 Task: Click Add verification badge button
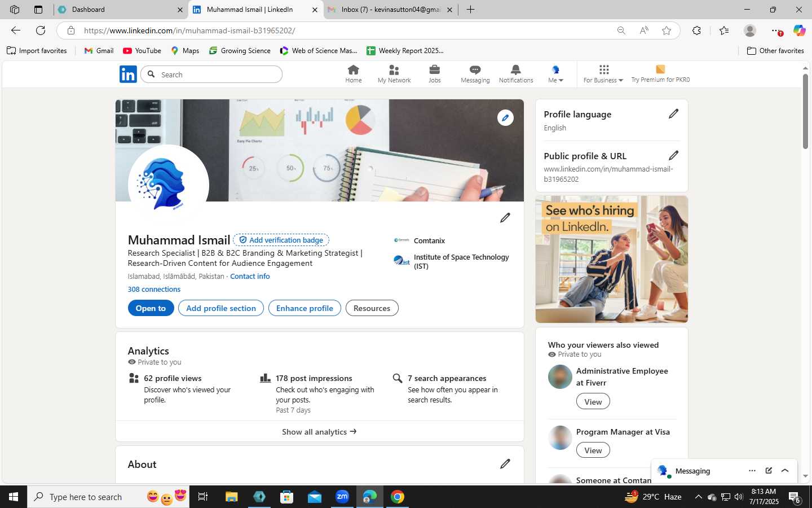(x=281, y=240)
